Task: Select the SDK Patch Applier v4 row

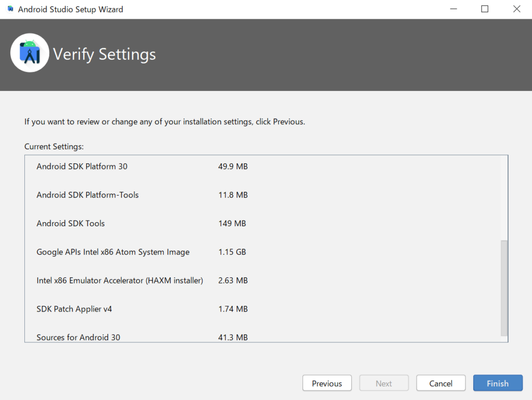Action: [74, 309]
